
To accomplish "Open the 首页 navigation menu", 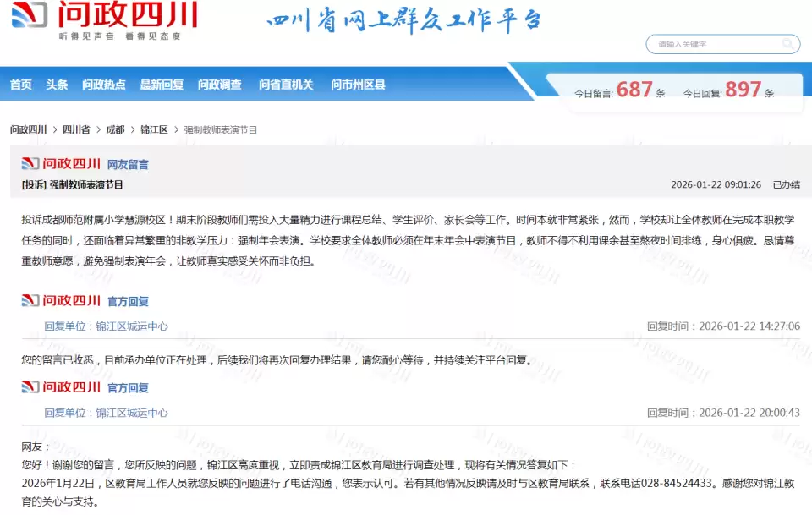I will coord(20,85).
